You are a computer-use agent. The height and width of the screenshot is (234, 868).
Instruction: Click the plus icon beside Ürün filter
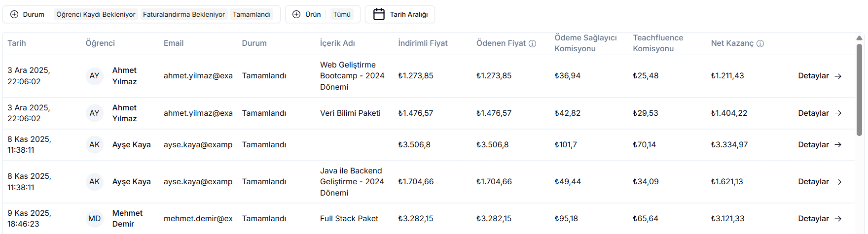tap(296, 14)
